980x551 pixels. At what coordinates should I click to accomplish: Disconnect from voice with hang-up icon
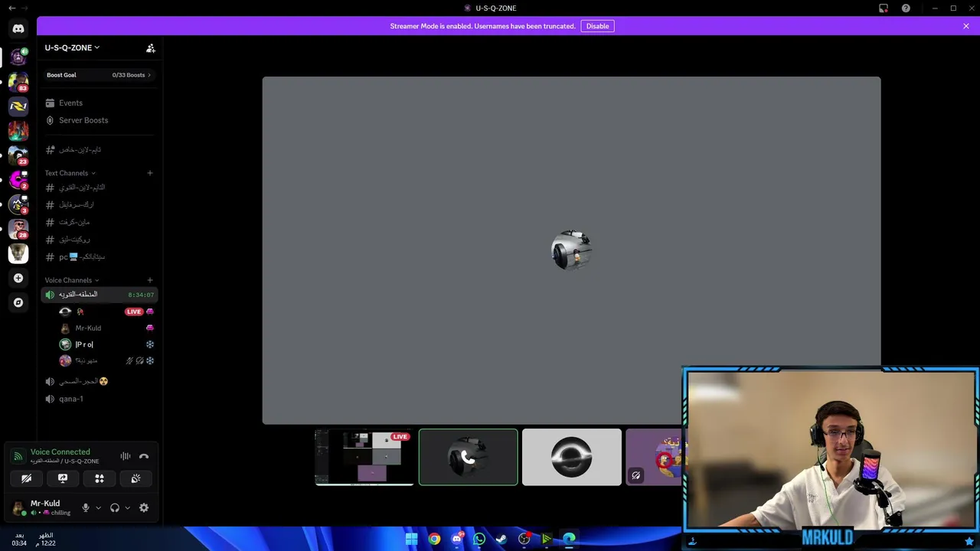(144, 456)
